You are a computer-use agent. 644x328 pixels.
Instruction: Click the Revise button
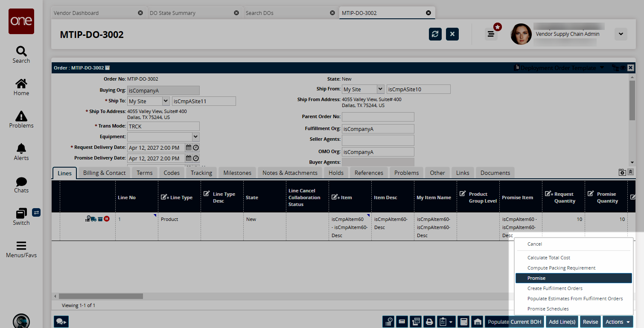click(590, 322)
